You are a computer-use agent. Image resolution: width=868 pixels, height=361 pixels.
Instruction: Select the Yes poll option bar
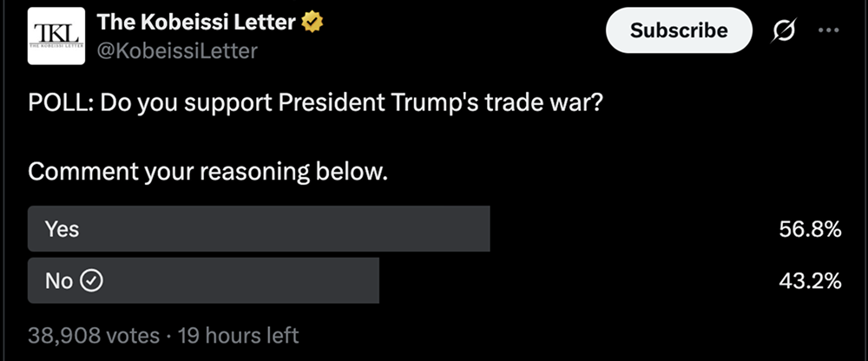coord(259,229)
